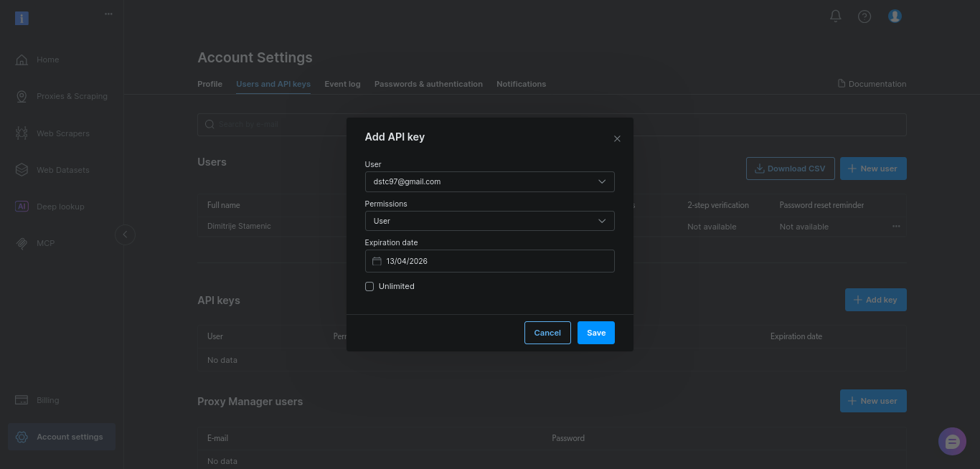Open the Proxies & Scraping section
The height and width of the screenshot is (469, 980).
(71, 96)
